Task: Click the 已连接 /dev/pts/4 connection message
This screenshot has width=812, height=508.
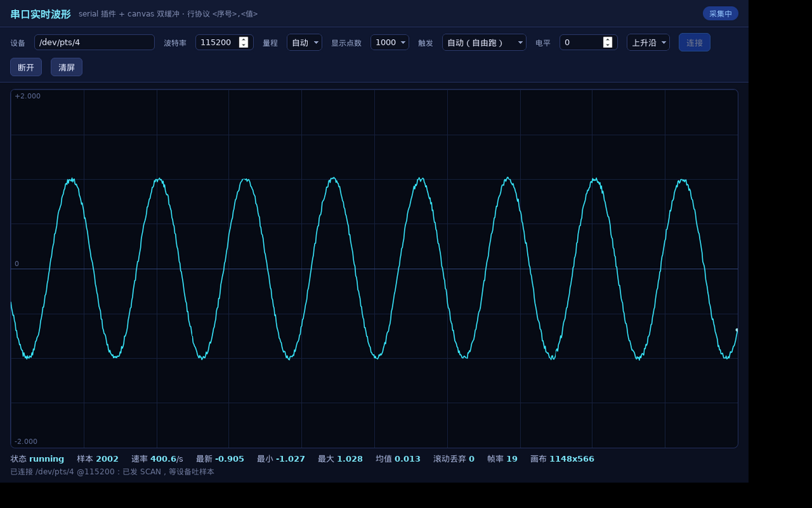Action: point(112,472)
